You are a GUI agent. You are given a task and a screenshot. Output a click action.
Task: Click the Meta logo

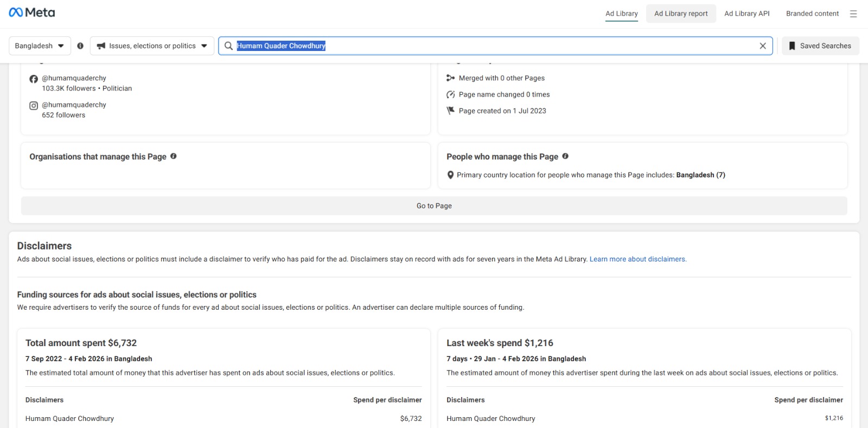(32, 12)
